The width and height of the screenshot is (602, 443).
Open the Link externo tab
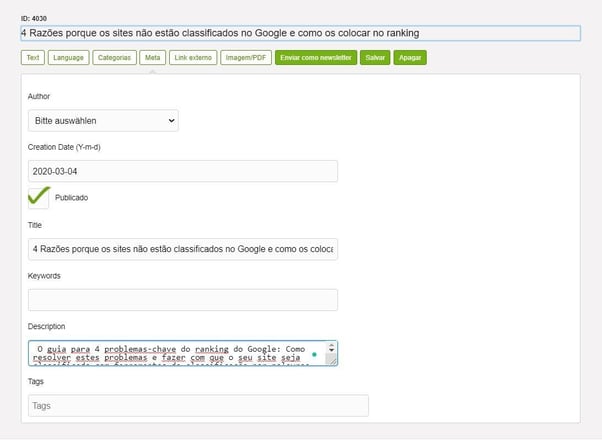(192, 58)
